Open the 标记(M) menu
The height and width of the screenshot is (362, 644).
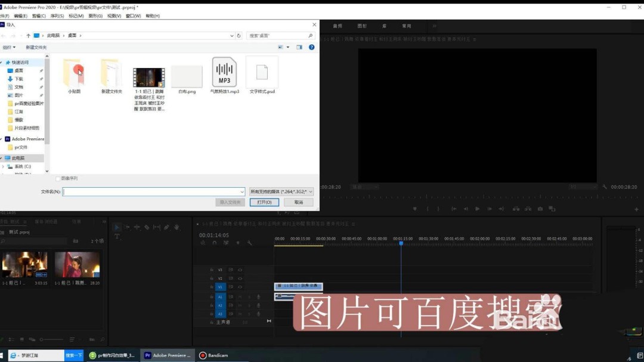76,16
